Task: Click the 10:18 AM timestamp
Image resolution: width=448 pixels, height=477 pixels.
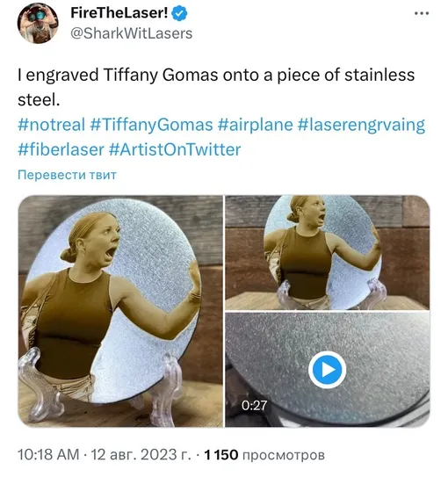Action: click(x=48, y=455)
